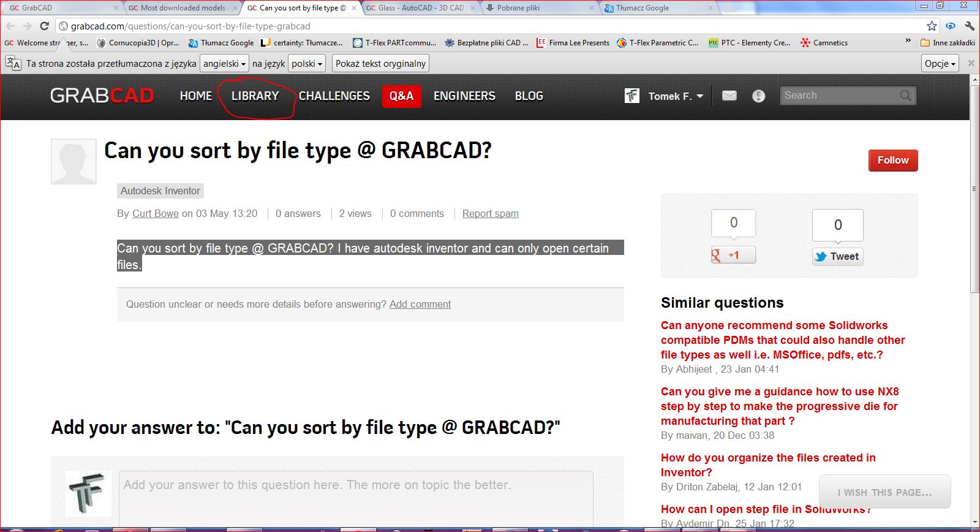Click the 'Autodesk Inventor' tag
The height and width of the screenshot is (532, 980).
click(160, 191)
